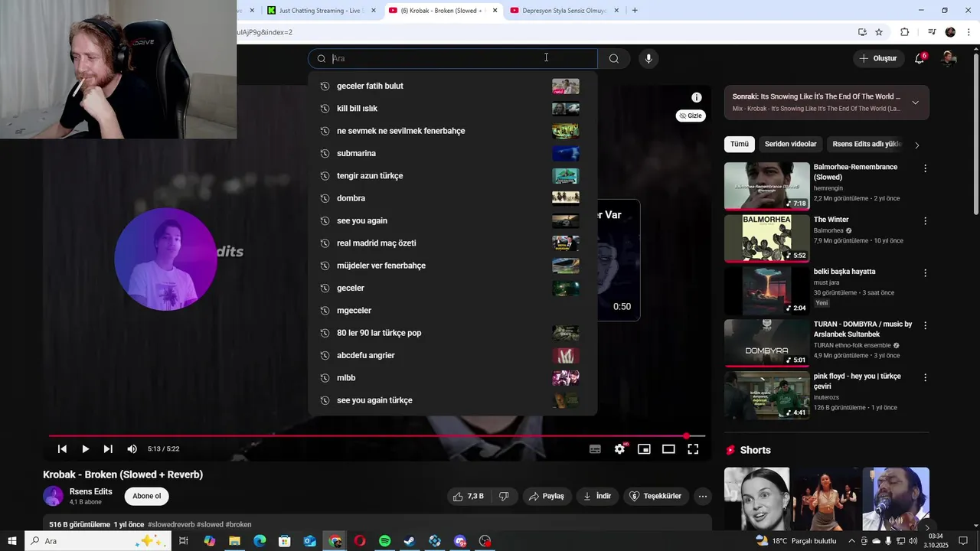Open Opera browser from the taskbar

click(360, 541)
